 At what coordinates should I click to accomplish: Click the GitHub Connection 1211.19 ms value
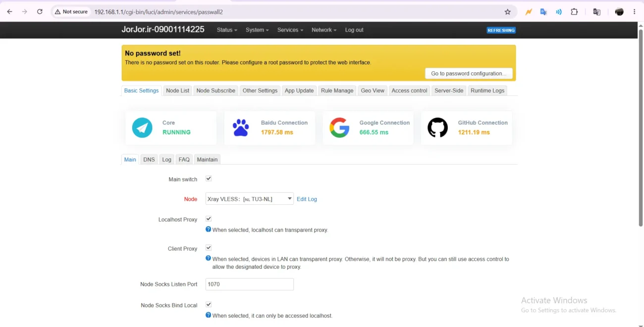pyautogui.click(x=474, y=132)
